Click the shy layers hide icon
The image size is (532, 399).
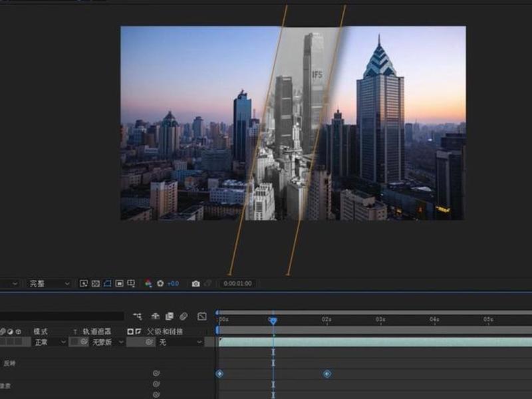click(156, 317)
